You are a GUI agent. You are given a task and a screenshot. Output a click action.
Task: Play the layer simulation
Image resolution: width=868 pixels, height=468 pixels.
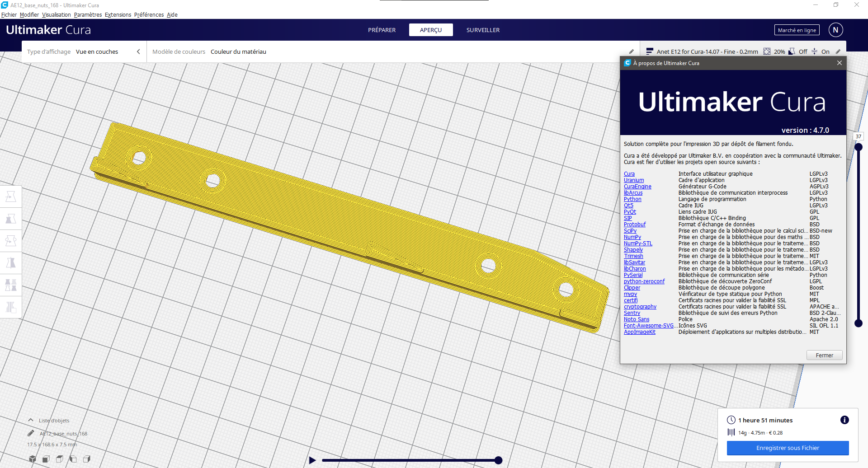click(312, 460)
